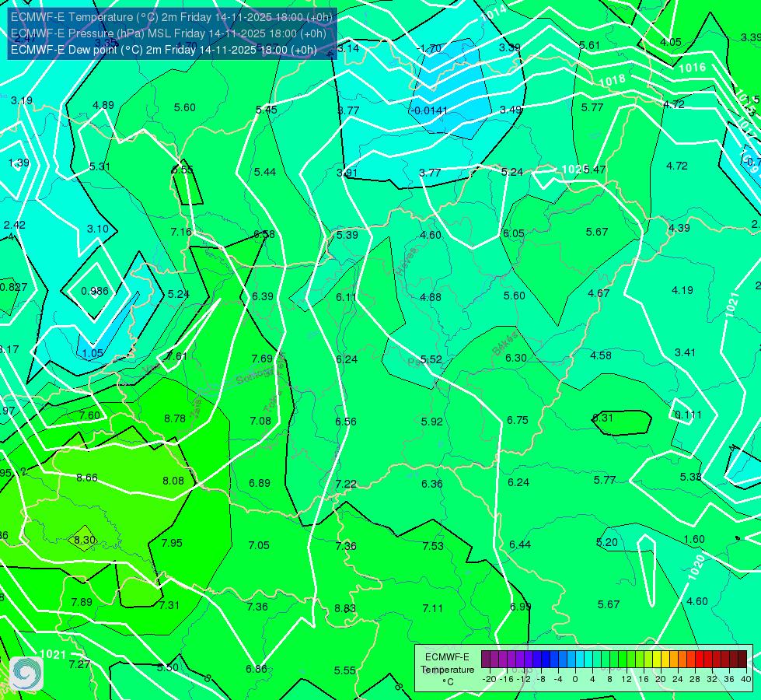Click the 7.05 temperature value

(x=259, y=545)
